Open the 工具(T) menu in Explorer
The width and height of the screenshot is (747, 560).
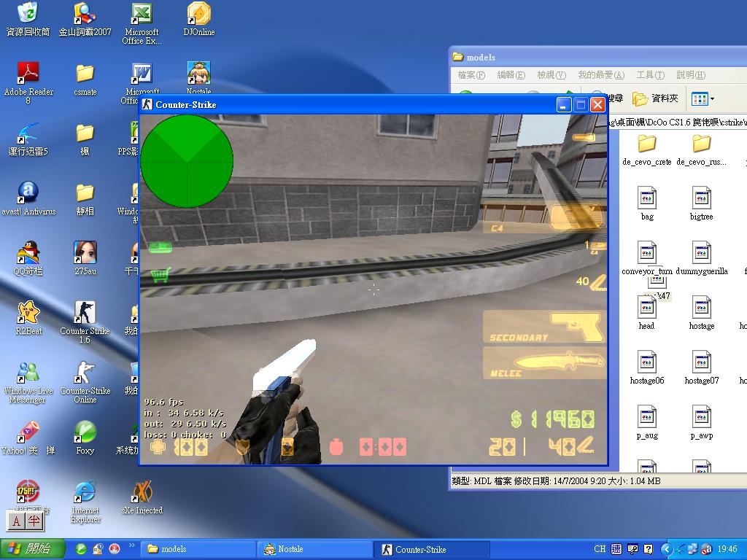click(x=650, y=75)
